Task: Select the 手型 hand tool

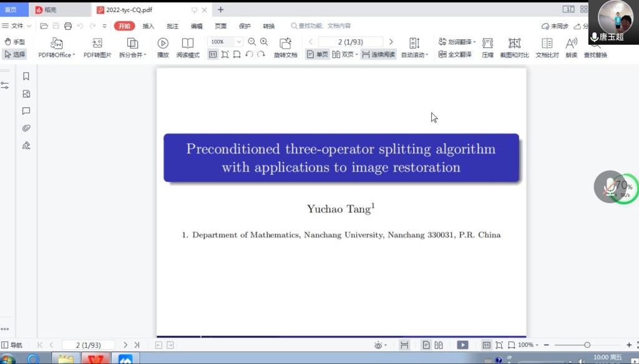Action: pos(15,42)
